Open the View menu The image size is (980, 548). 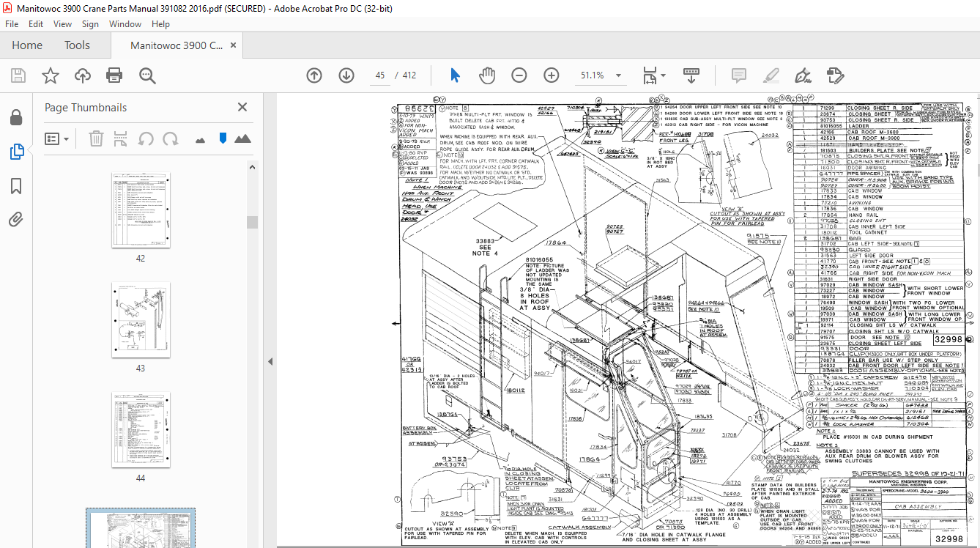tap(63, 23)
